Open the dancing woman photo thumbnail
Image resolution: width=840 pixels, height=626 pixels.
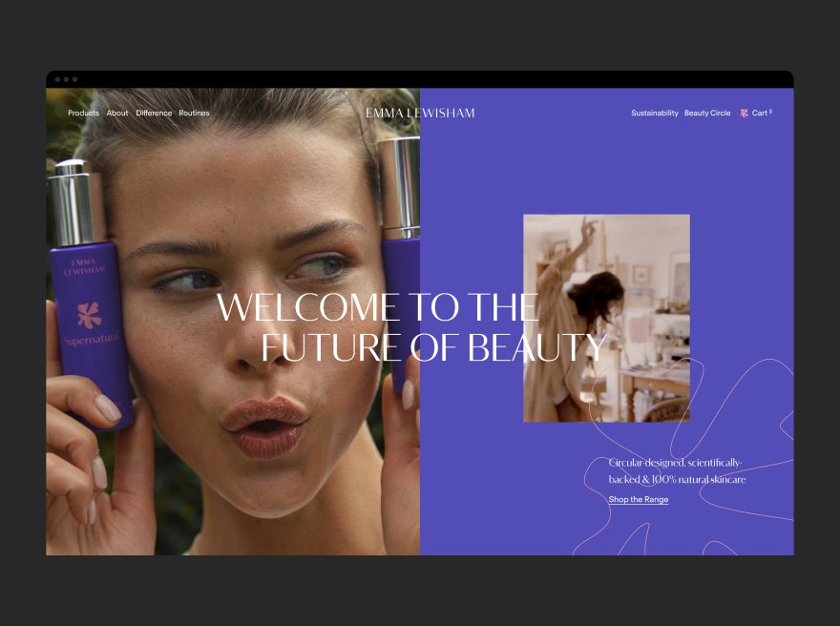[606, 318]
